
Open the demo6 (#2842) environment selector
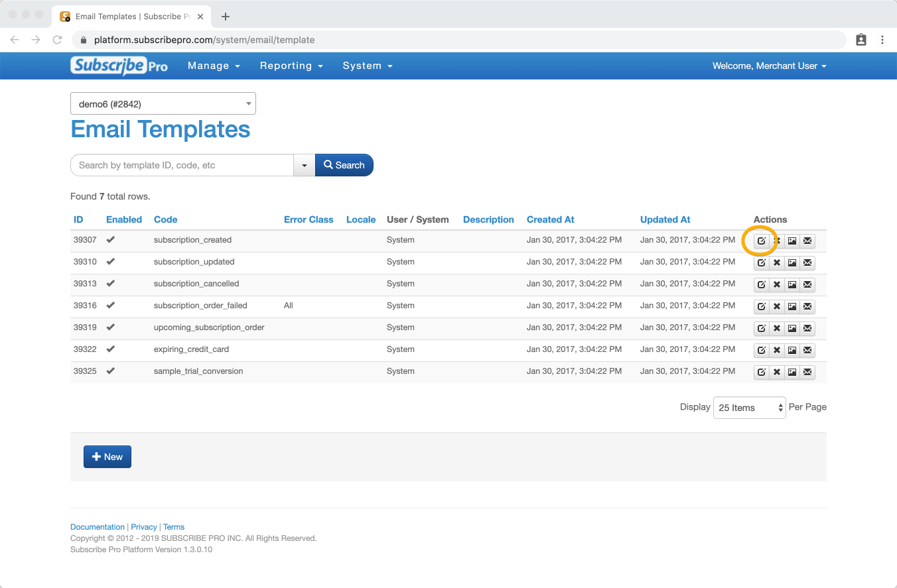tap(163, 103)
